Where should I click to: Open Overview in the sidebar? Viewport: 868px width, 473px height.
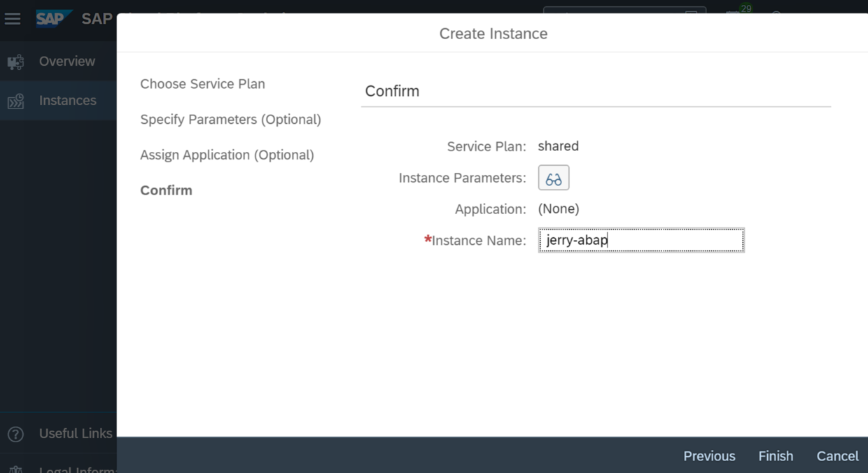[67, 62]
